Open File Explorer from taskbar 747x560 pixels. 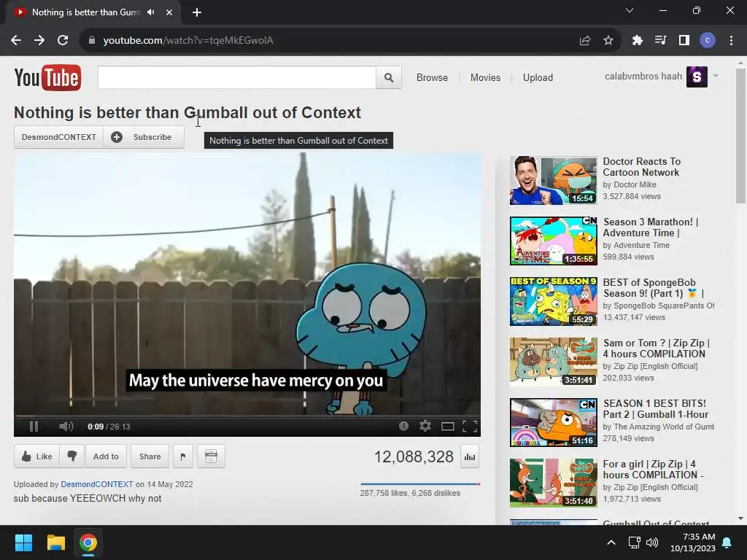coord(55,542)
